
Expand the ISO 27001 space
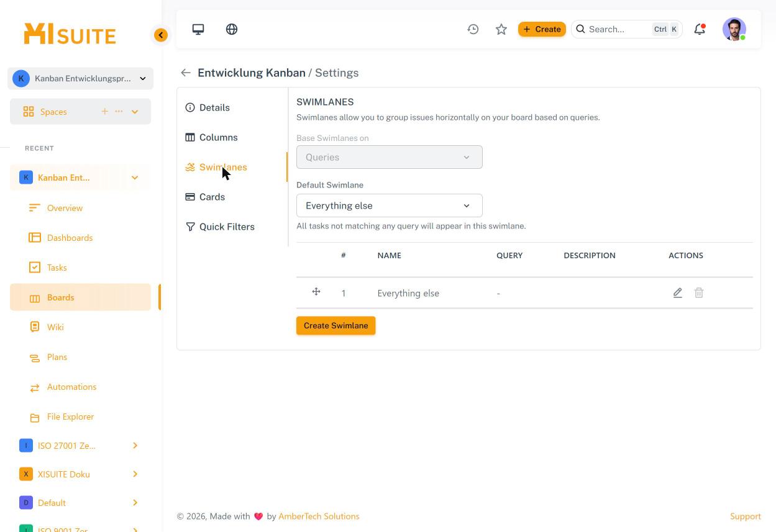[x=135, y=446]
